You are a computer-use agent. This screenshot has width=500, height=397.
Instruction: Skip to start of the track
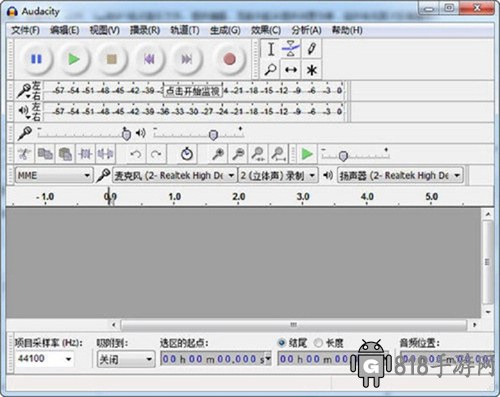tap(149, 59)
